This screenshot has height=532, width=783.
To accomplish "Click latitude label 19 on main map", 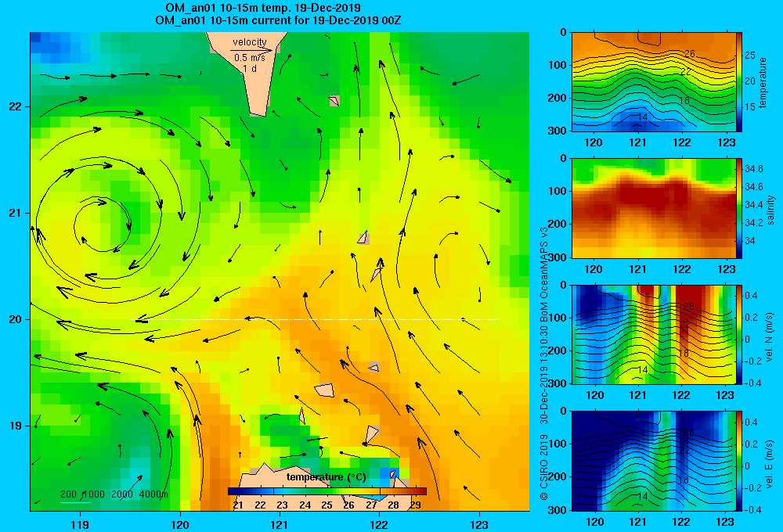I will (x=16, y=426).
